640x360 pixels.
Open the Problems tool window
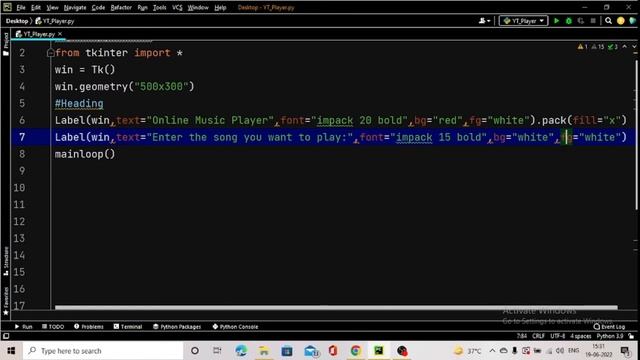89,327
